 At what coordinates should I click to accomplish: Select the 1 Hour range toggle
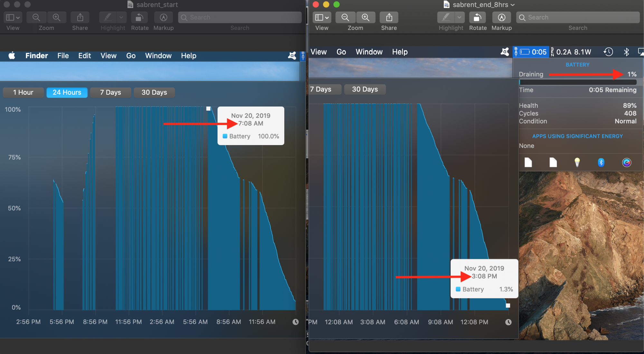click(23, 92)
